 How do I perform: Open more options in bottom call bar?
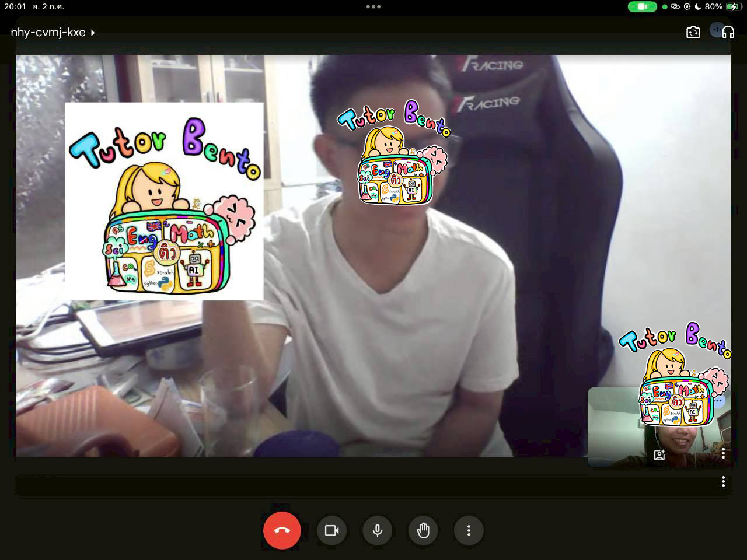(469, 530)
